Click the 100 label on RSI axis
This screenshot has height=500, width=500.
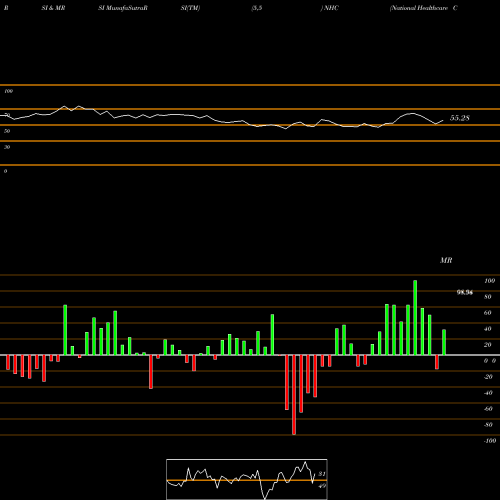pyautogui.click(x=9, y=91)
